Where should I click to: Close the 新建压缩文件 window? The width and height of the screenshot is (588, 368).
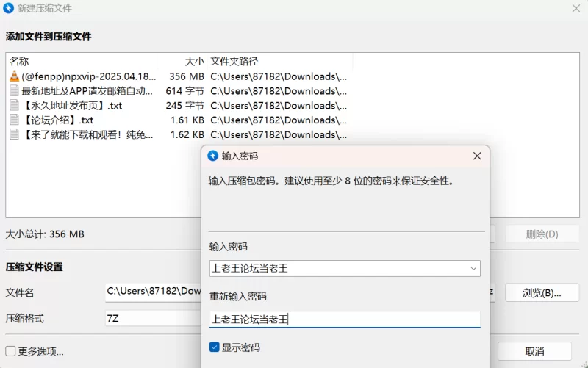point(576,8)
